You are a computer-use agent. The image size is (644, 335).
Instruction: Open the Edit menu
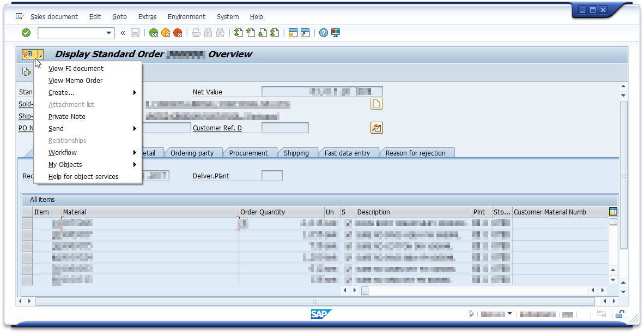click(x=95, y=17)
